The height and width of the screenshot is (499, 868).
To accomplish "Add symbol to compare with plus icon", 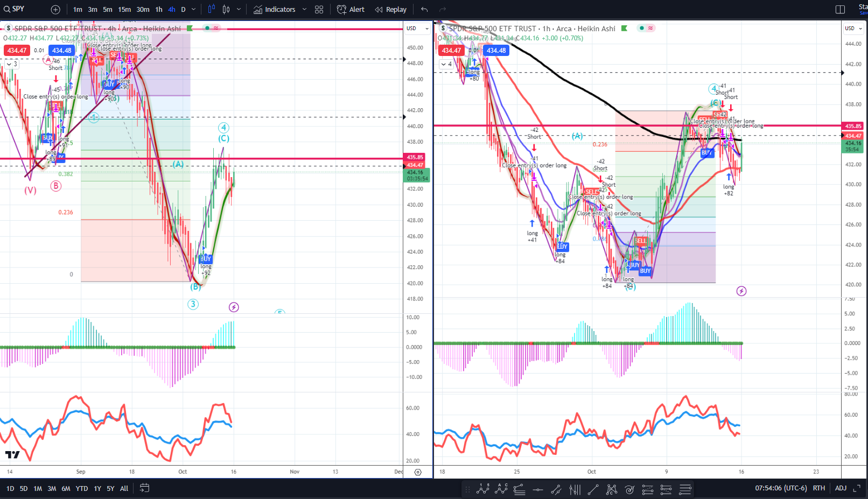I will (55, 9).
